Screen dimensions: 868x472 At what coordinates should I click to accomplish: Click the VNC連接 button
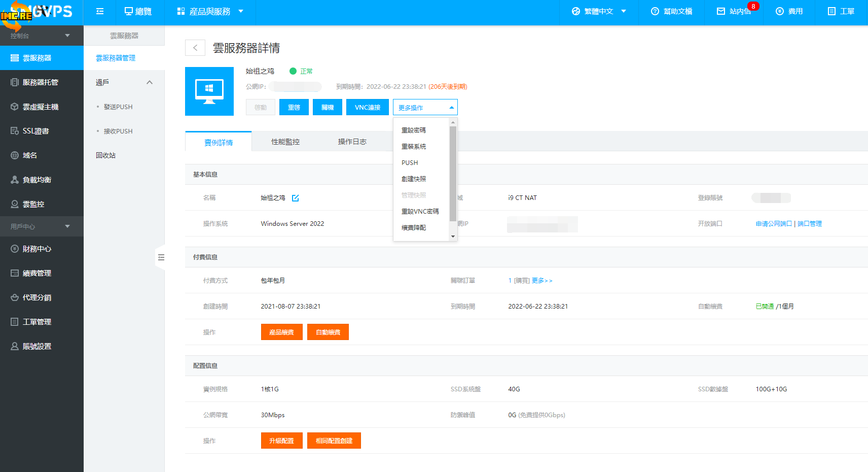coord(368,108)
